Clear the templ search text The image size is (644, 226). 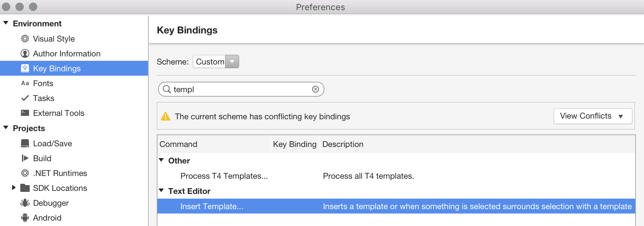coord(316,89)
